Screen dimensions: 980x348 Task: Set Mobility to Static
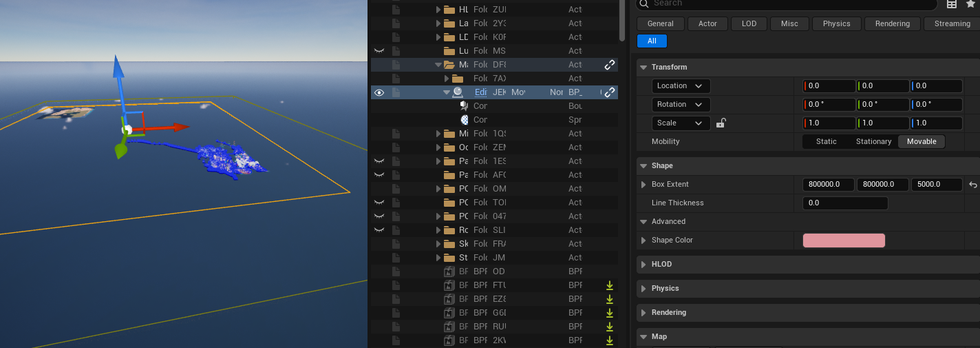(826, 141)
